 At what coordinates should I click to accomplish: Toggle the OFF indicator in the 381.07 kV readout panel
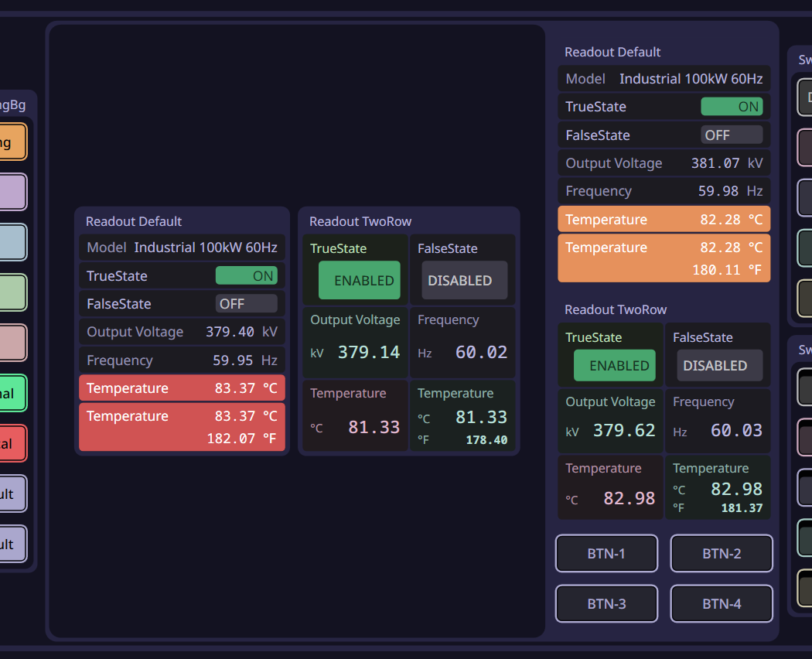click(x=732, y=135)
